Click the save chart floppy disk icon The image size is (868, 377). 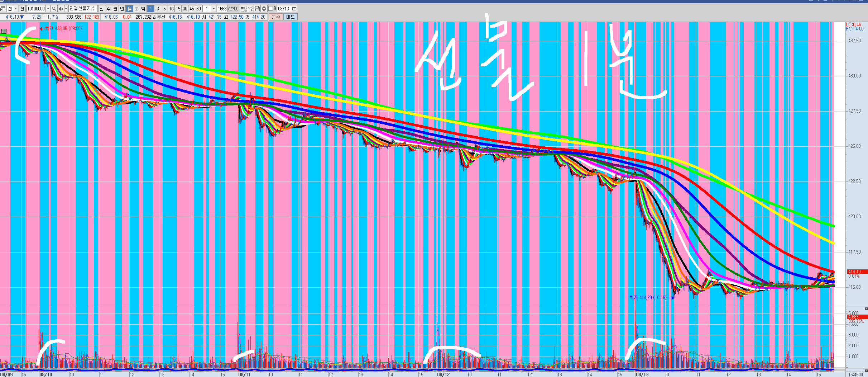click(257, 9)
